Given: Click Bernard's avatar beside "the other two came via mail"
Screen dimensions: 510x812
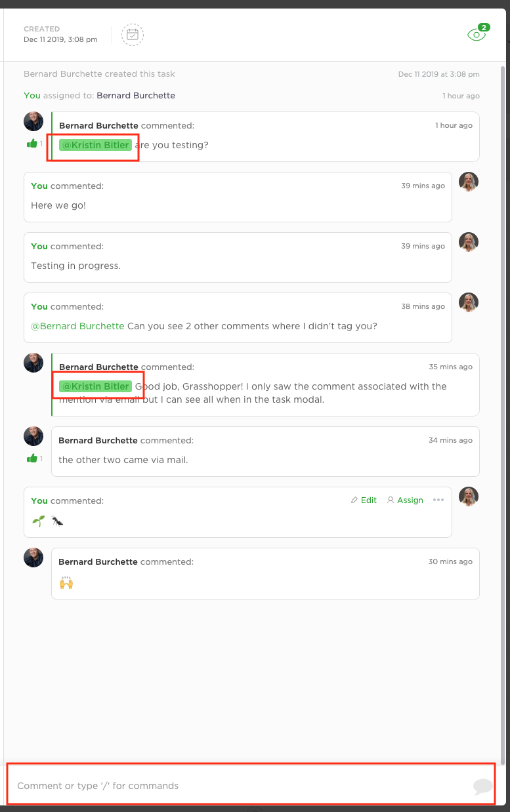Looking at the screenshot, I should point(33,436).
